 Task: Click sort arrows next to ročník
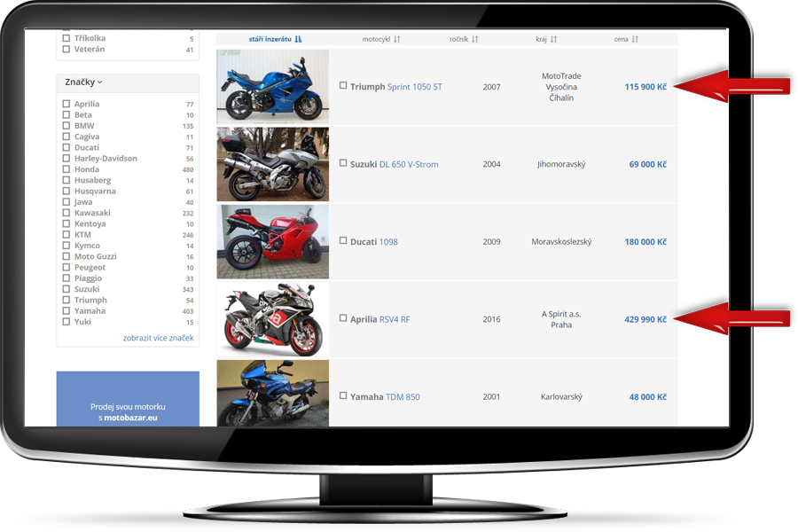coord(475,39)
